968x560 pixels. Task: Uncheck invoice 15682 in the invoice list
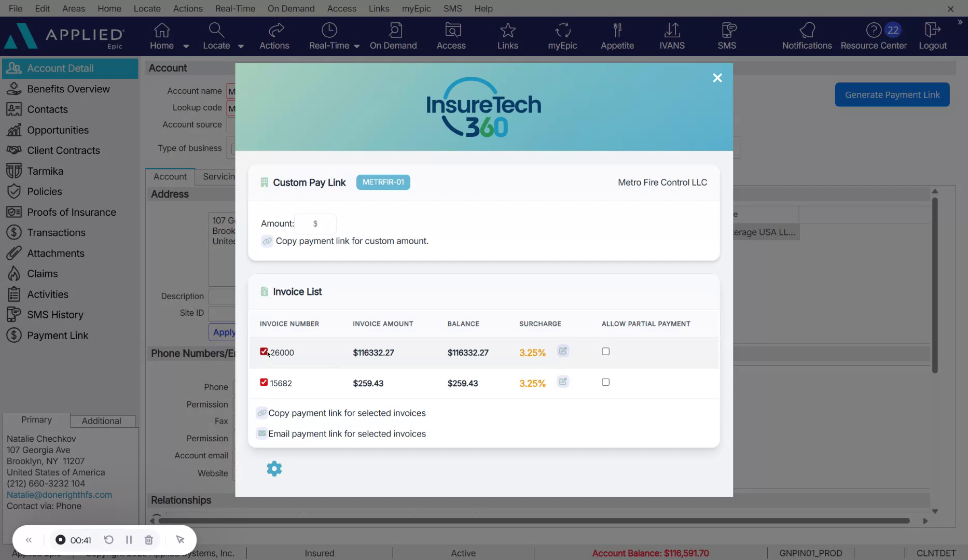tap(264, 382)
